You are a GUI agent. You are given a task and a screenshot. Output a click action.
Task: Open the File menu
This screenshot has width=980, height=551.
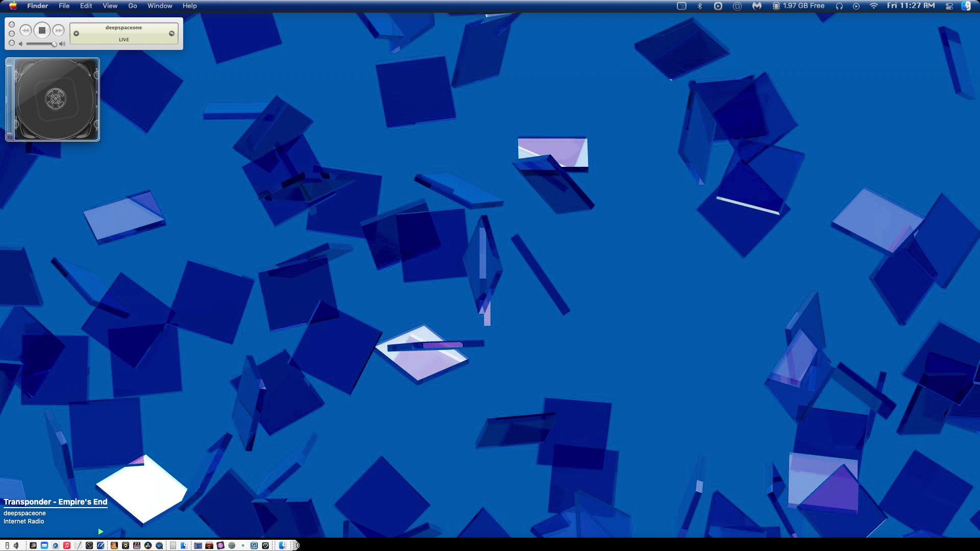64,6
